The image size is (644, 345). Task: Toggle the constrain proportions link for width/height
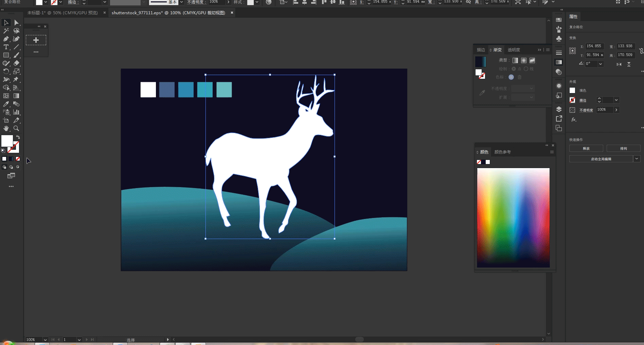click(x=641, y=51)
